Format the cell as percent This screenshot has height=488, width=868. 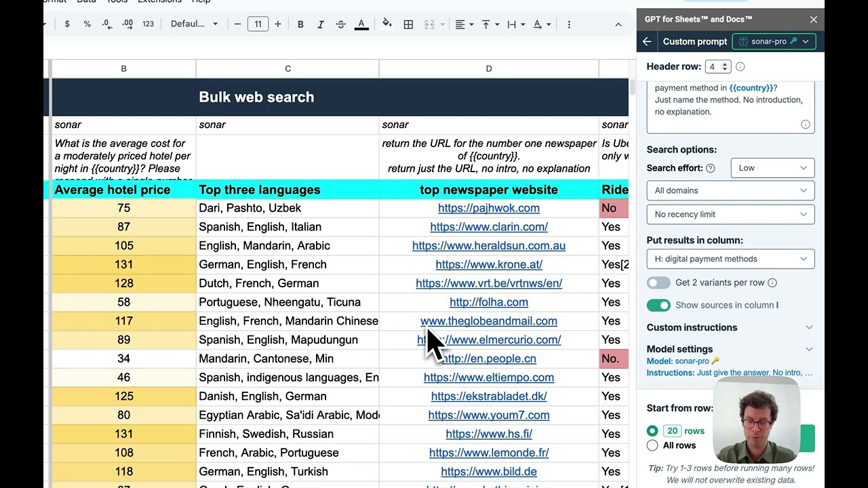[x=87, y=24]
